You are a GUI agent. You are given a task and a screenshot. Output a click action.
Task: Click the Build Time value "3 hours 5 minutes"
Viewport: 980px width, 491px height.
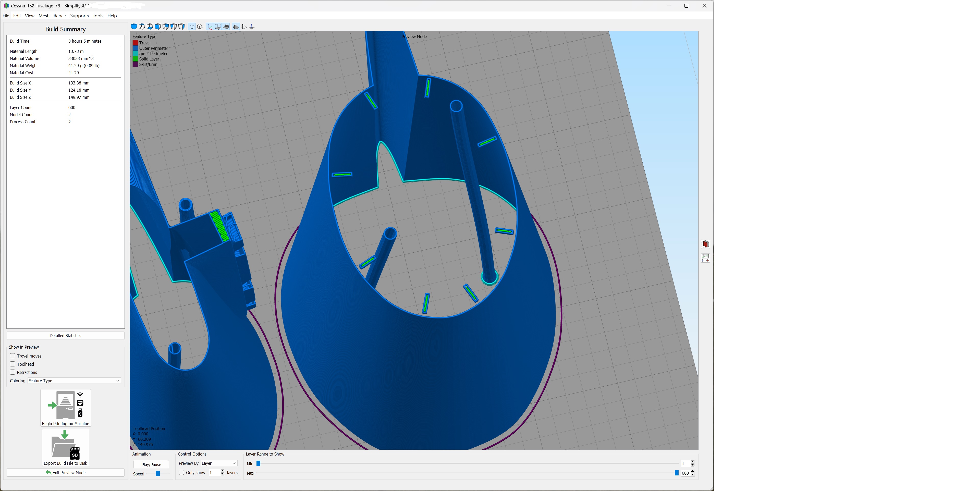pos(85,41)
